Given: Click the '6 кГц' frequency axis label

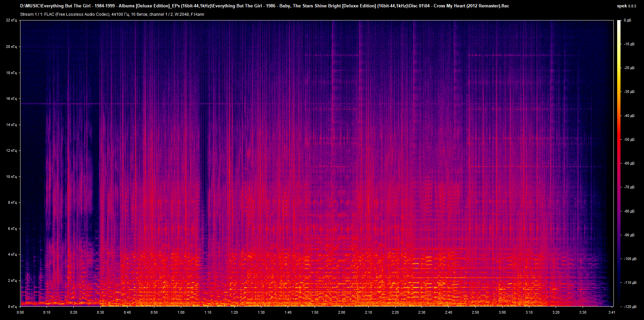Looking at the screenshot, I should (12, 229).
